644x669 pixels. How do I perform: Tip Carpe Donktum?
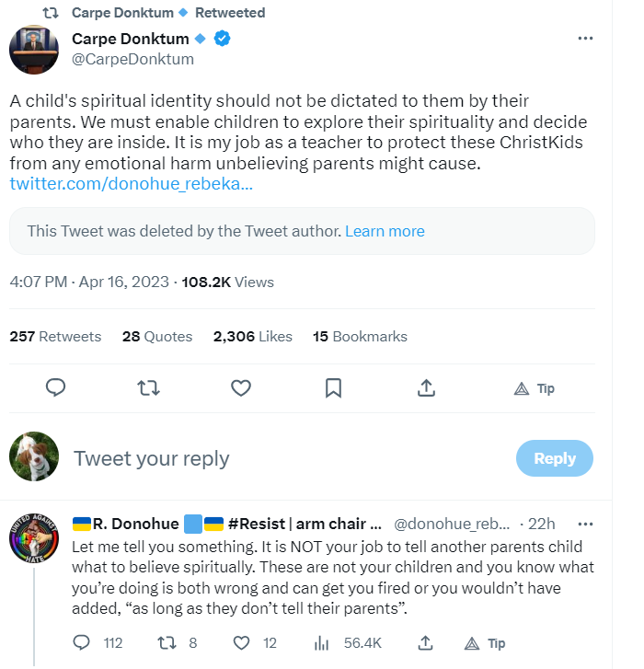tap(534, 388)
